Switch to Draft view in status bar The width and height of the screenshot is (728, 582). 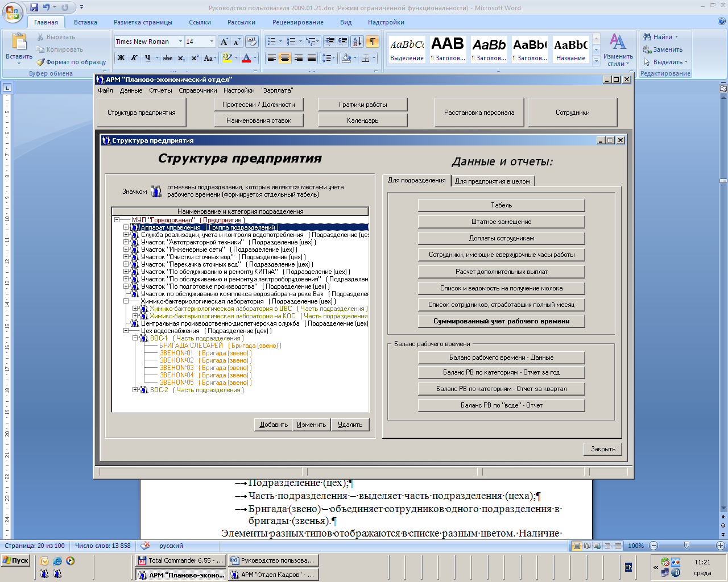pos(618,546)
